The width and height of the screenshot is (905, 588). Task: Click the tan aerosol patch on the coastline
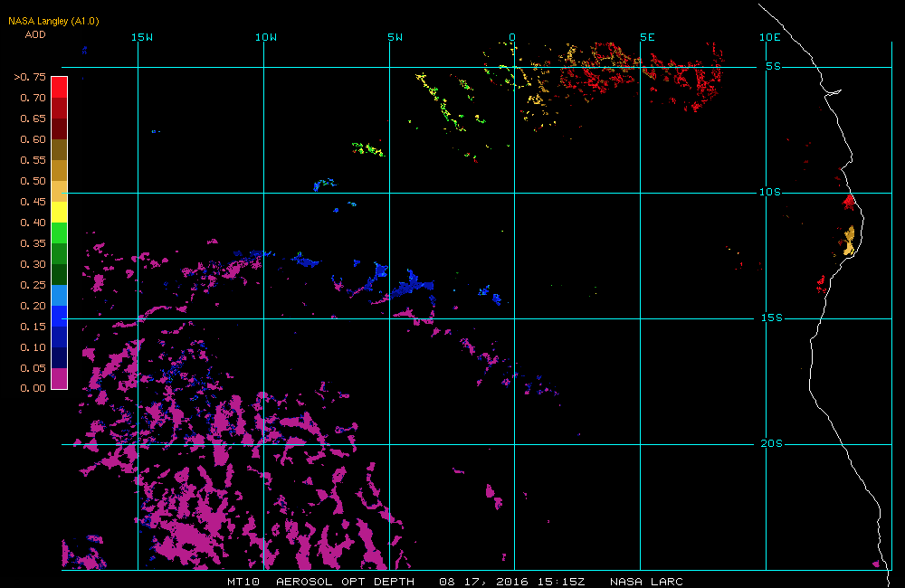pos(849,241)
